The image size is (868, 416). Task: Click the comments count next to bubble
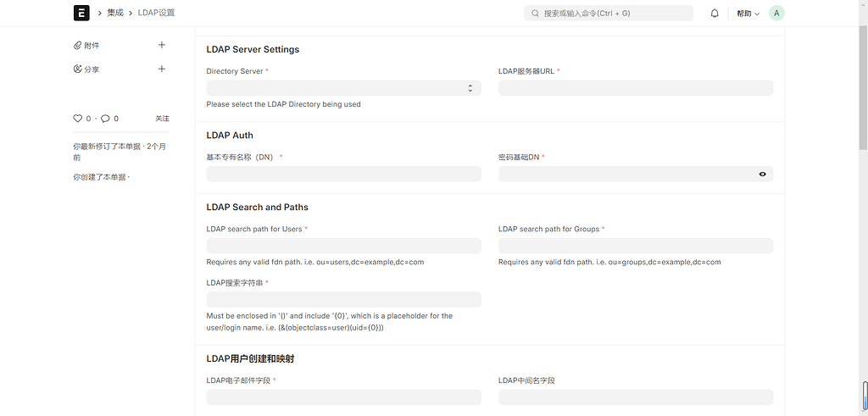point(116,119)
